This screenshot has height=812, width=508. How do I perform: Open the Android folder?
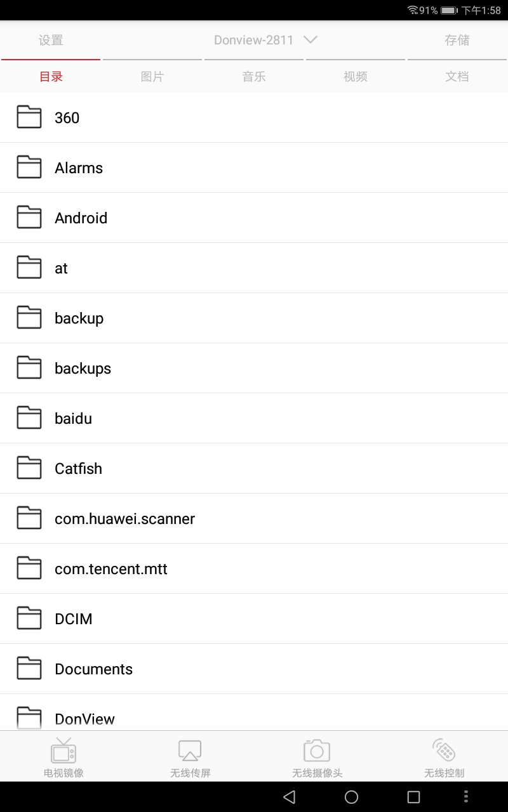(81, 218)
